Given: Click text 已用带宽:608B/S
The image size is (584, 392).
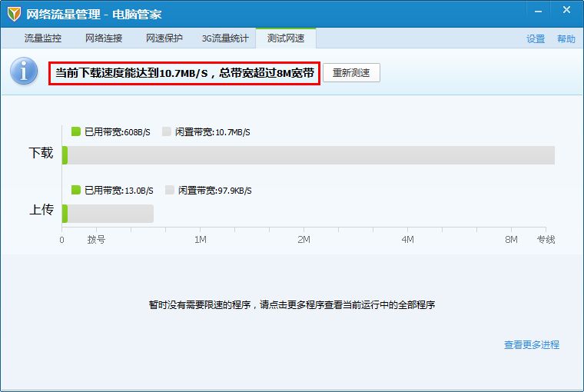Looking at the screenshot, I should (x=118, y=132).
